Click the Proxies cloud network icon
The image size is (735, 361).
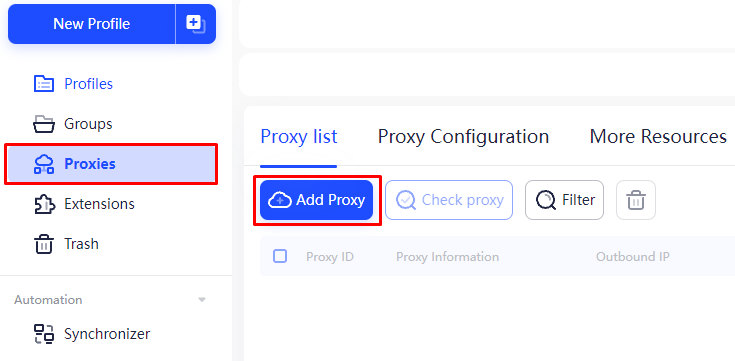pos(44,164)
